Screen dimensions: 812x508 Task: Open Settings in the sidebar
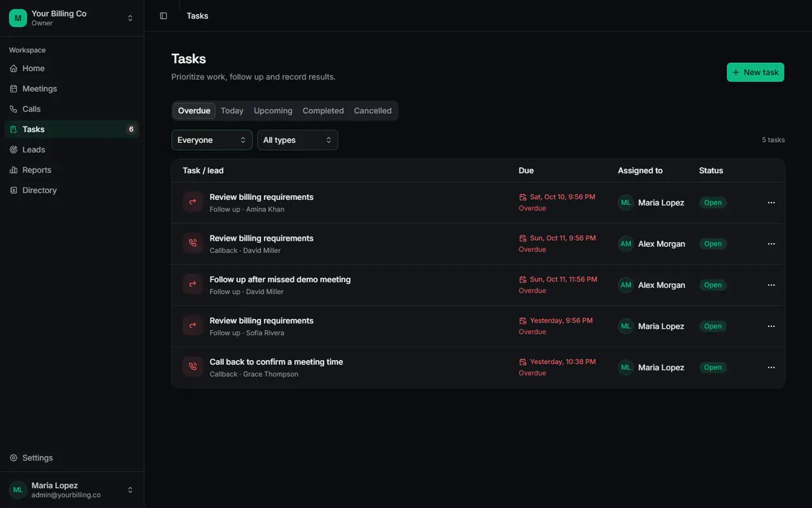[x=72, y=458]
